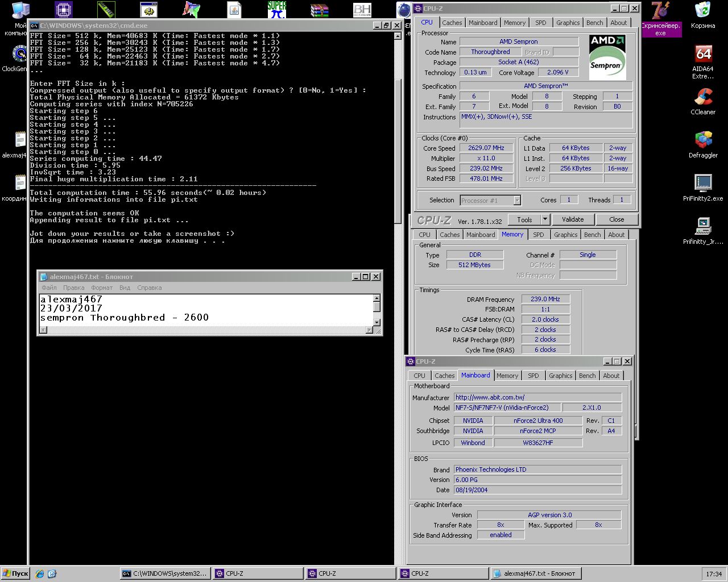Open the colorful kite-shaped desktop icon
This screenshot has height=582, width=728.
click(192, 10)
